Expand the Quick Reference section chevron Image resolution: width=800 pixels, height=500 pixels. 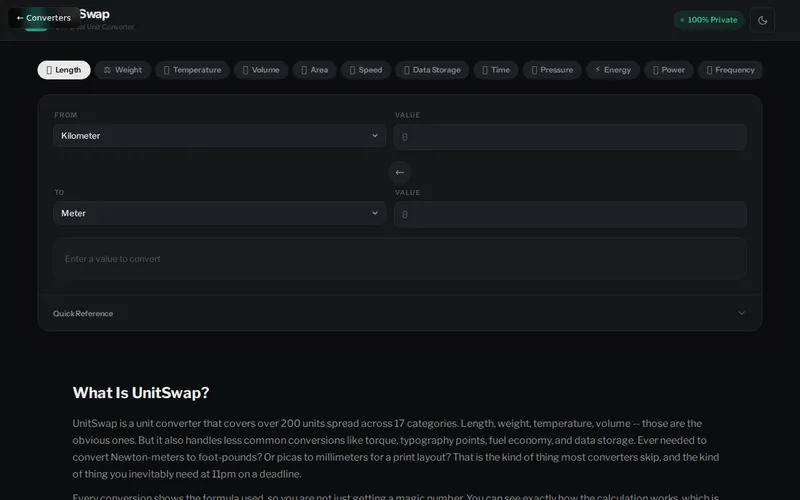[x=741, y=313]
